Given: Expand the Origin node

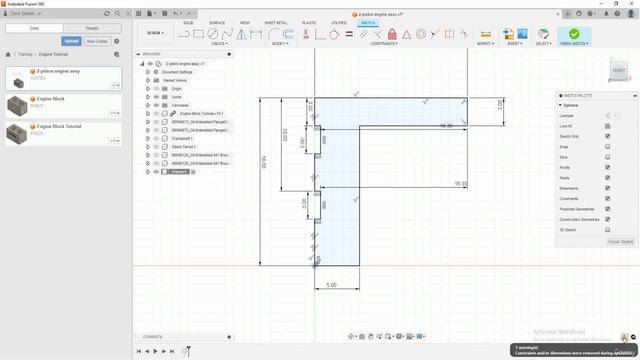Looking at the screenshot, I should [148, 89].
